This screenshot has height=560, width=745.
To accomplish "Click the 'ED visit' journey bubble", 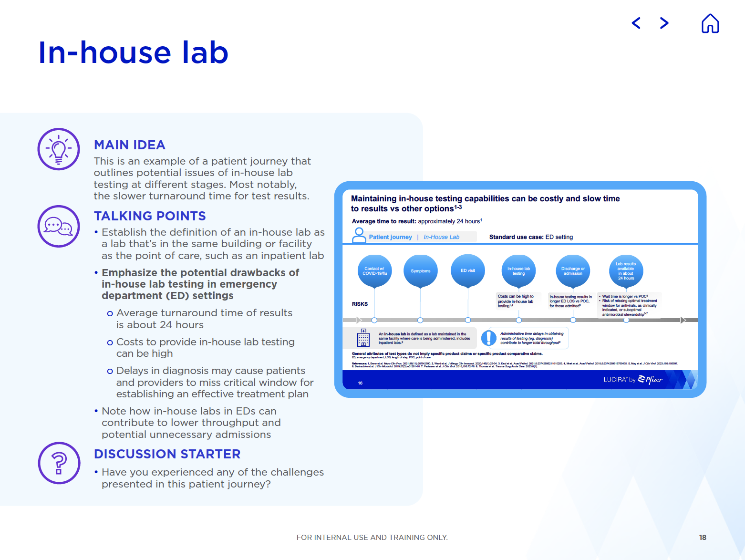I will (x=468, y=271).
